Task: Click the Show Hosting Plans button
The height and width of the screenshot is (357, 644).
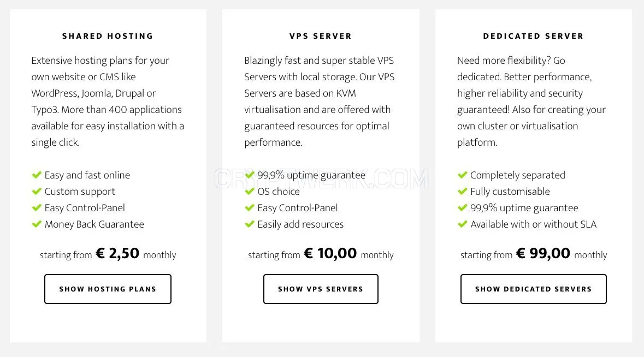Action: [108, 289]
